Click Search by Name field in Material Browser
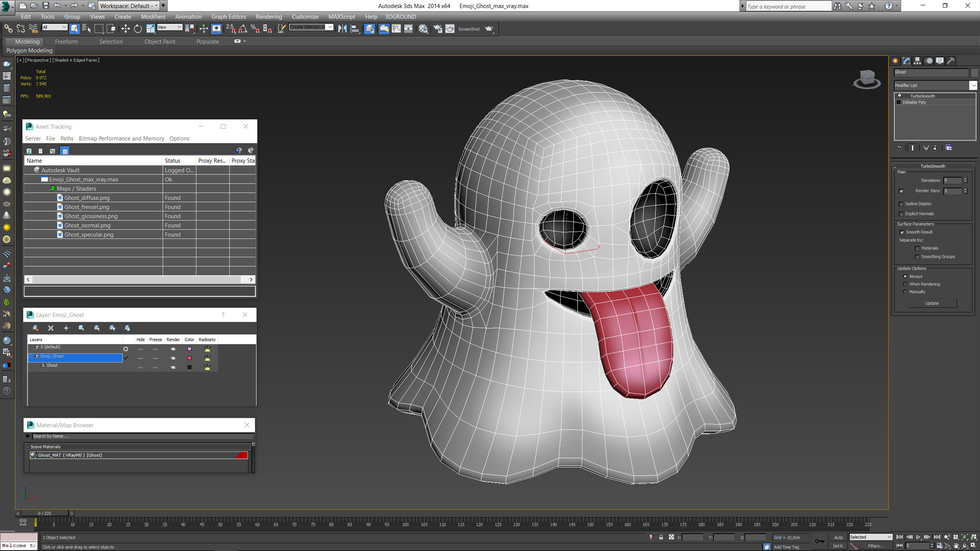Viewport: 980px width, 551px height. [139, 435]
